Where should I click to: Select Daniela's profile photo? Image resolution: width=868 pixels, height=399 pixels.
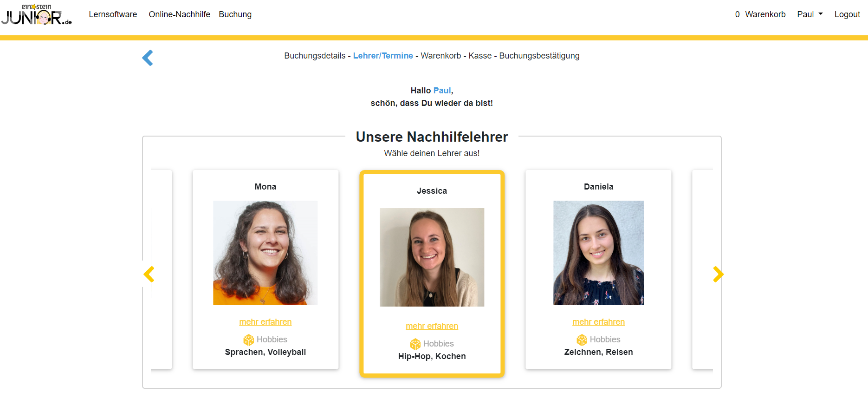(x=599, y=253)
